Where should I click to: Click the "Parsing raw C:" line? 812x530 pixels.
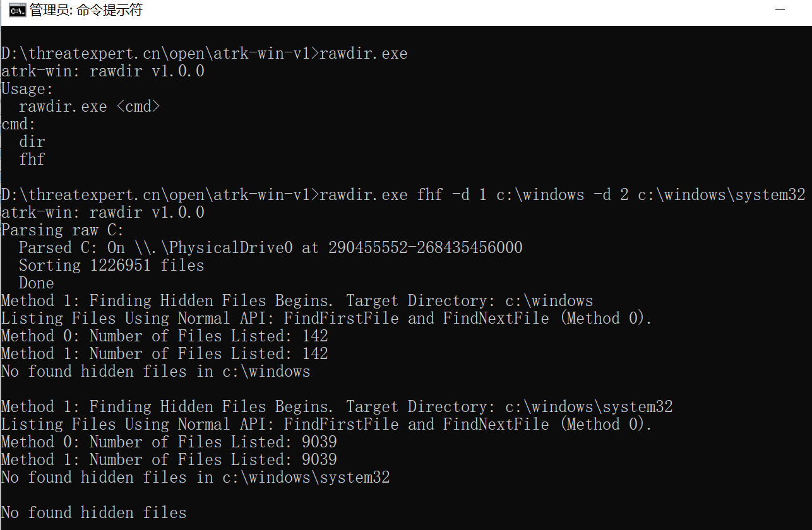pyautogui.click(x=63, y=230)
